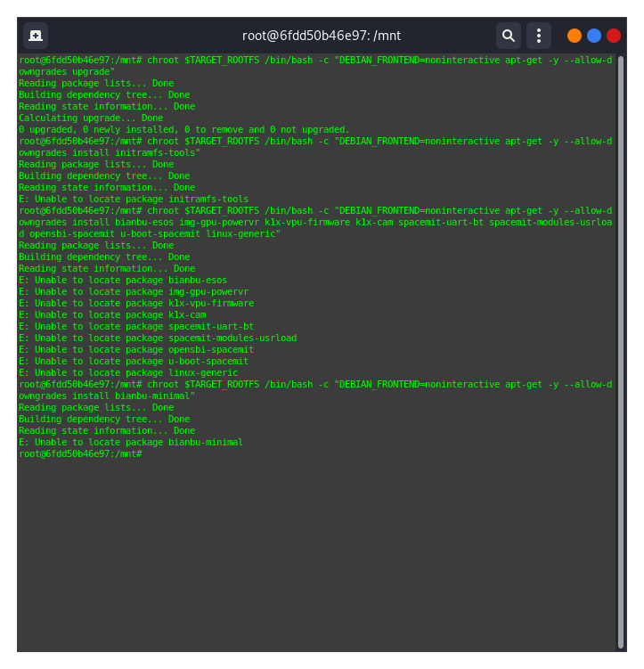This screenshot has width=644, height=669.
Task: Click the 'Unable to locate package linux-generic' line
Action: 128,372
